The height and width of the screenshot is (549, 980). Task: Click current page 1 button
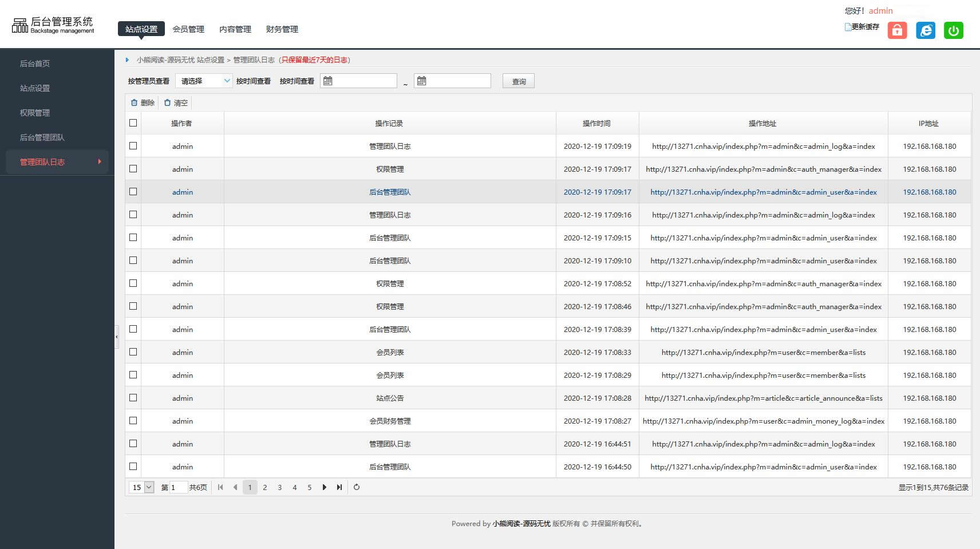pos(250,487)
